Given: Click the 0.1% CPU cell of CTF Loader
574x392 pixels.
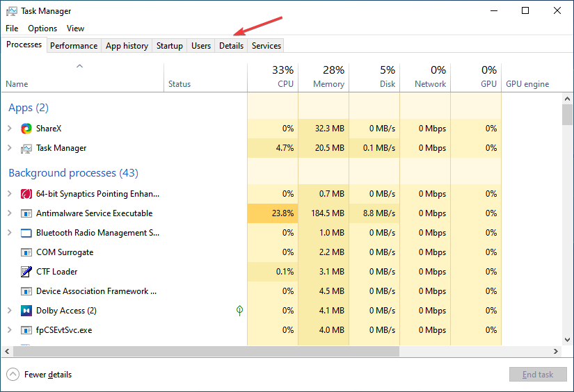Looking at the screenshot, I should click(x=273, y=272).
